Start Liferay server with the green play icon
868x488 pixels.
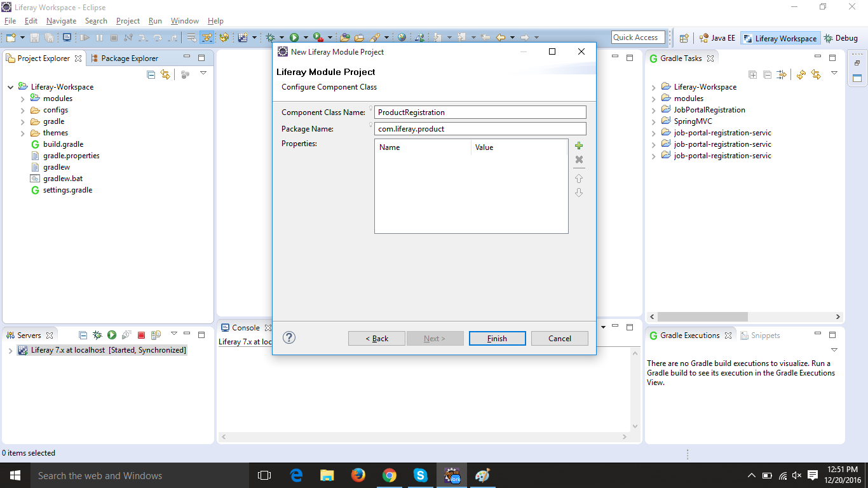112,335
